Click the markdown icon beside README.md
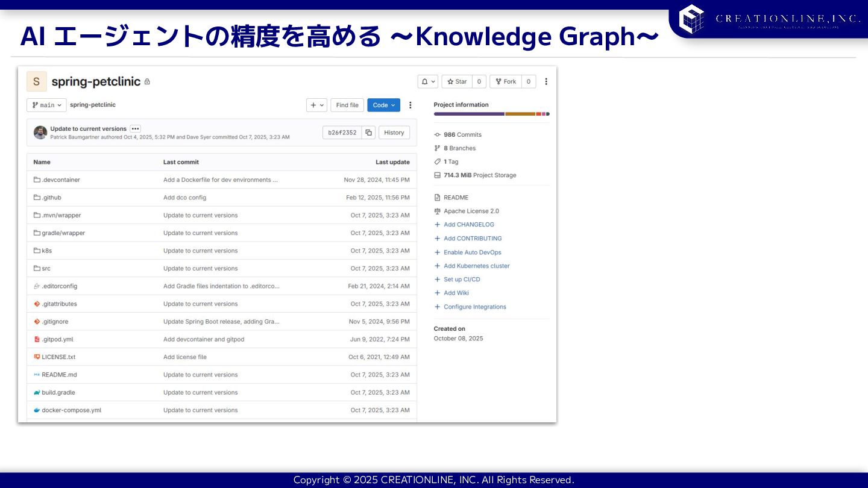Screen dimensions: 868x488 point(37,375)
